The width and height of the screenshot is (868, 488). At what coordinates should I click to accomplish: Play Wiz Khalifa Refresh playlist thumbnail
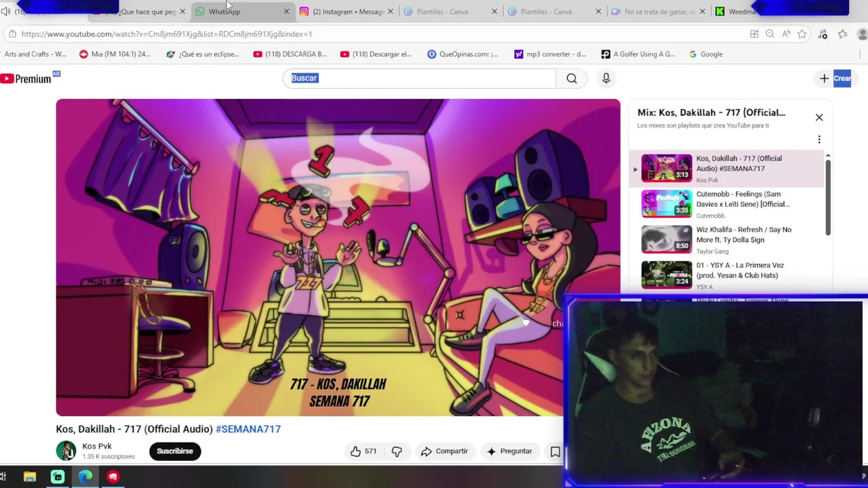667,240
